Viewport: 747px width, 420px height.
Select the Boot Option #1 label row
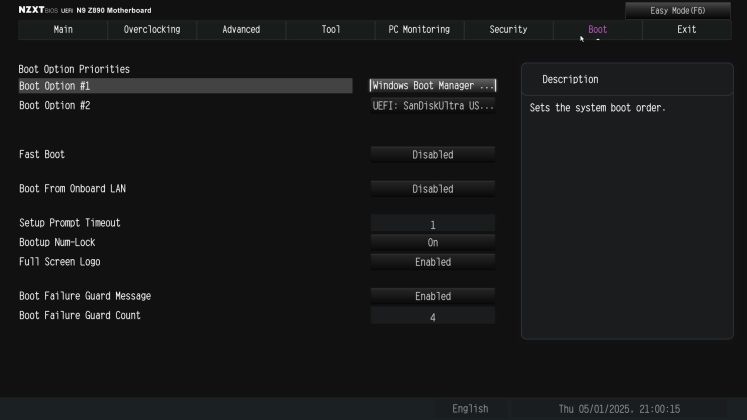point(185,86)
